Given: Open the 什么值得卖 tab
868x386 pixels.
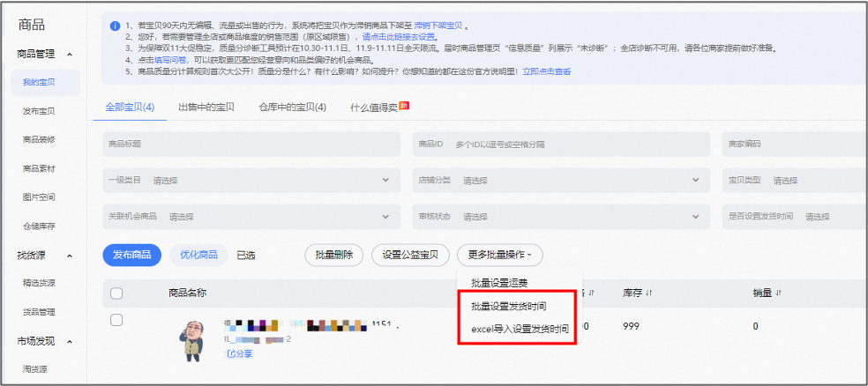Looking at the screenshot, I should point(379,108).
